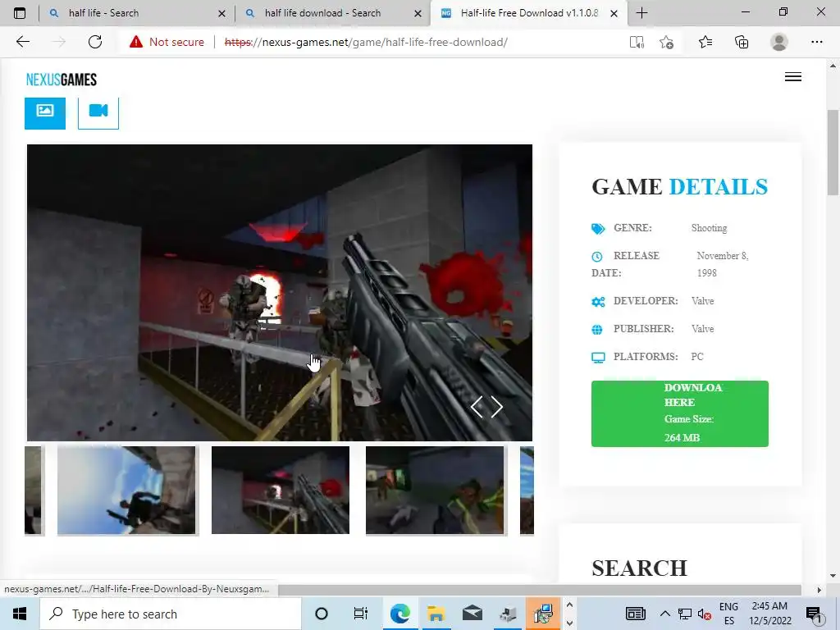
Task: Click the main Half-Life screenshot image
Action: pyautogui.click(x=280, y=293)
